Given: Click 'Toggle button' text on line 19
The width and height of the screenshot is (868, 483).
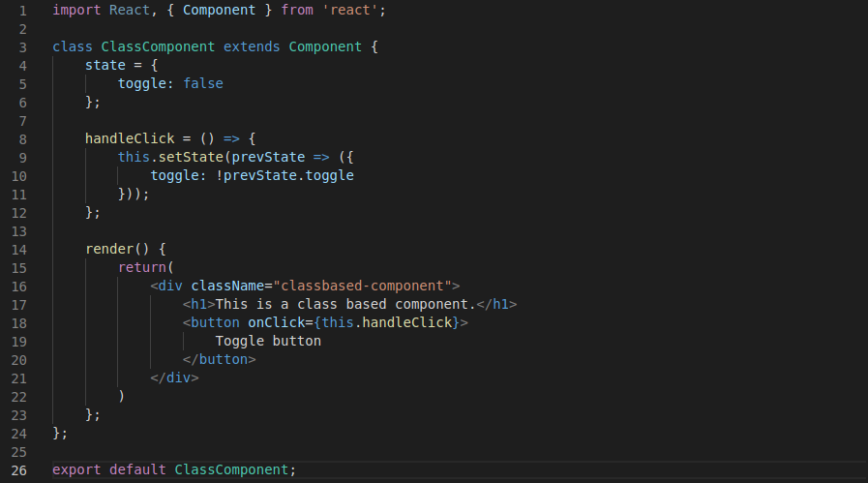Looking at the screenshot, I should 268,341.
